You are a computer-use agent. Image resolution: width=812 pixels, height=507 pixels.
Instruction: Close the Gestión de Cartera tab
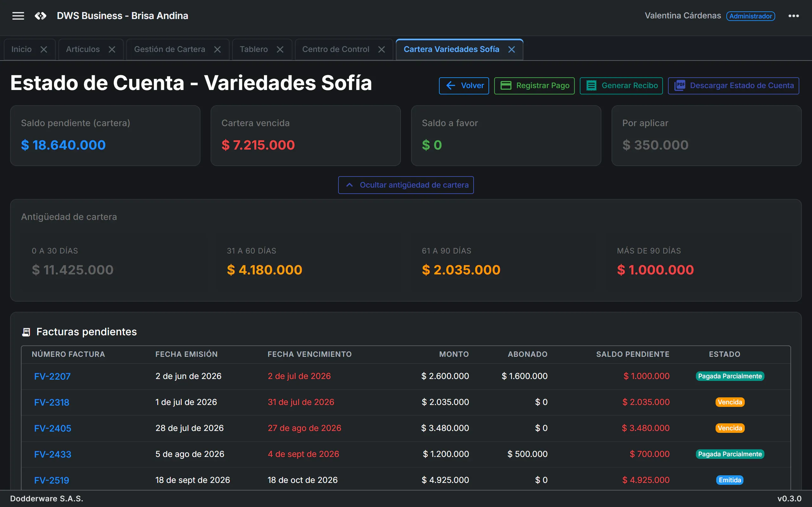(217, 50)
